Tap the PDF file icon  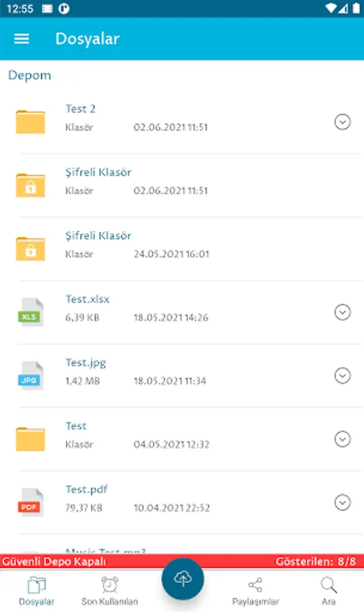click(31, 503)
